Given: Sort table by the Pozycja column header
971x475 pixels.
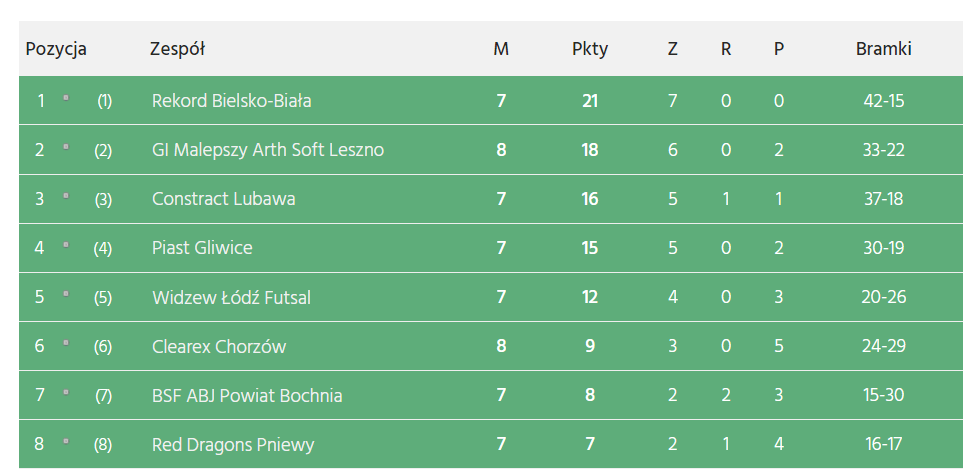Looking at the screenshot, I should (56, 49).
